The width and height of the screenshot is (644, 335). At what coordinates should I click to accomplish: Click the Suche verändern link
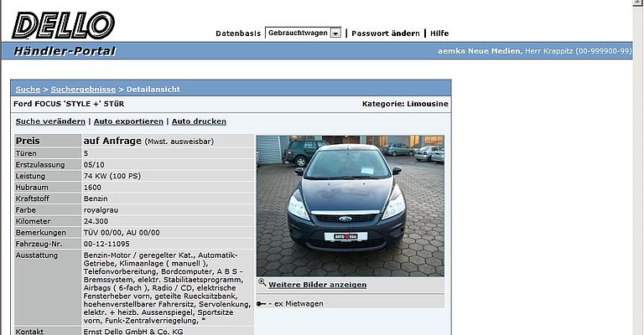[50, 121]
